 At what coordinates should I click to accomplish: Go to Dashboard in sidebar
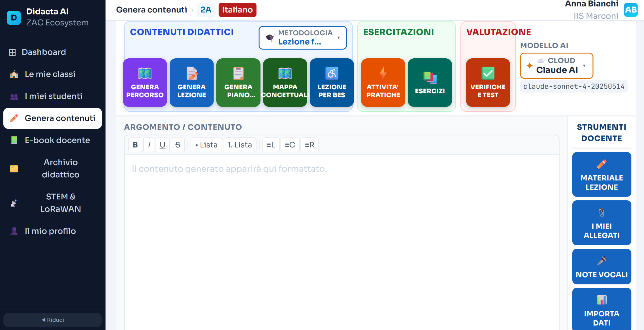pyautogui.click(x=53, y=52)
